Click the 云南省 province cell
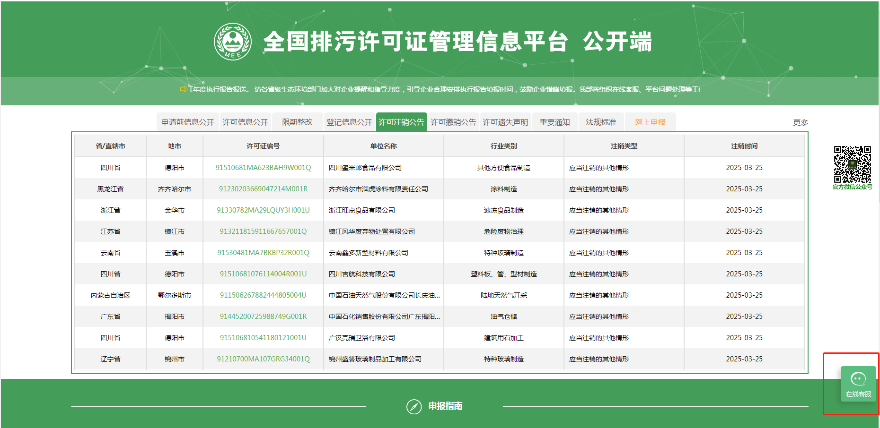The image size is (880, 428). (x=110, y=252)
